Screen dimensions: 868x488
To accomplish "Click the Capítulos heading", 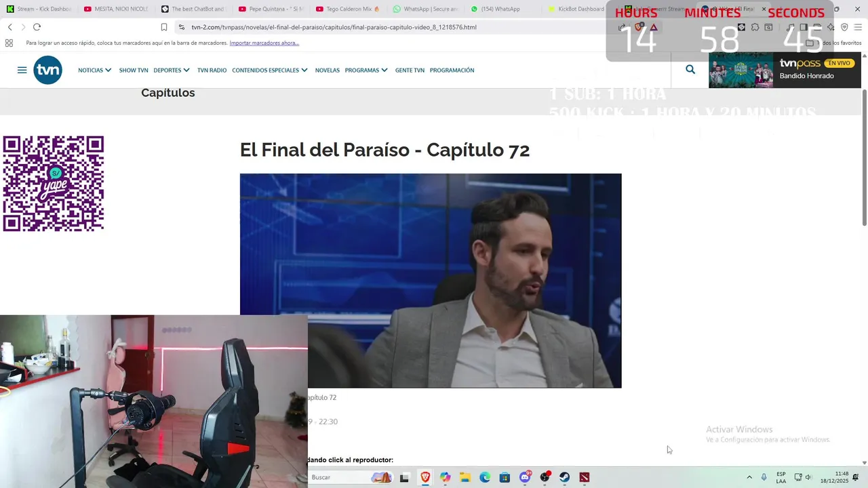I will 168,93.
